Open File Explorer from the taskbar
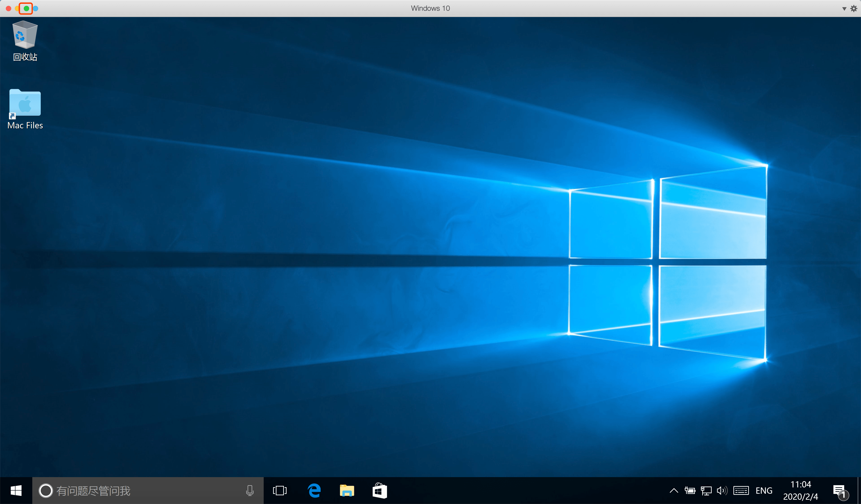This screenshot has height=504, width=861. coord(347,491)
